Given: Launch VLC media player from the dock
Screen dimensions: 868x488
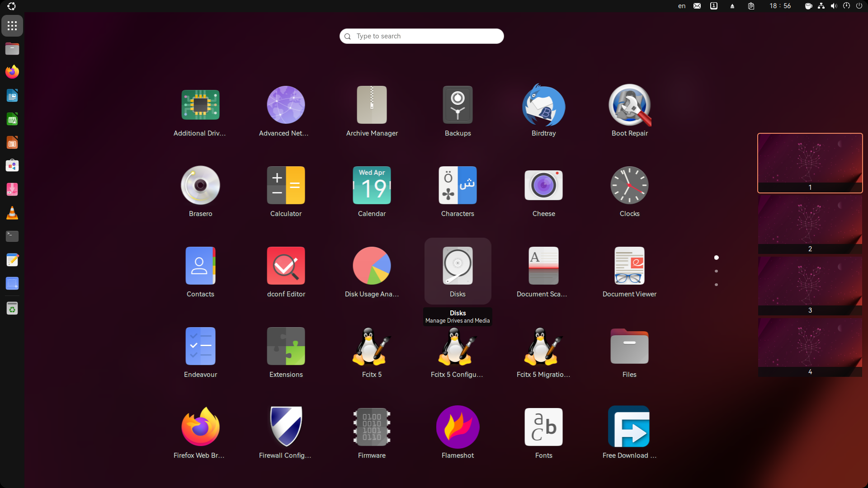Looking at the screenshot, I should coord(12,213).
